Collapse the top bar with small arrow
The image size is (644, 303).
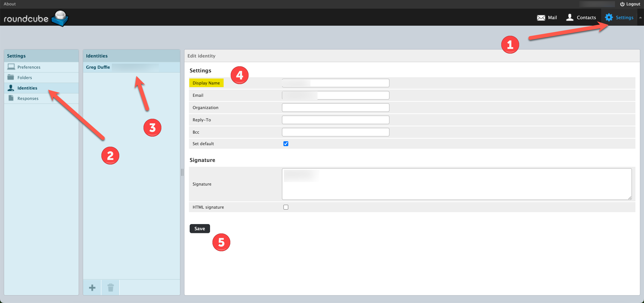tap(640, 17)
